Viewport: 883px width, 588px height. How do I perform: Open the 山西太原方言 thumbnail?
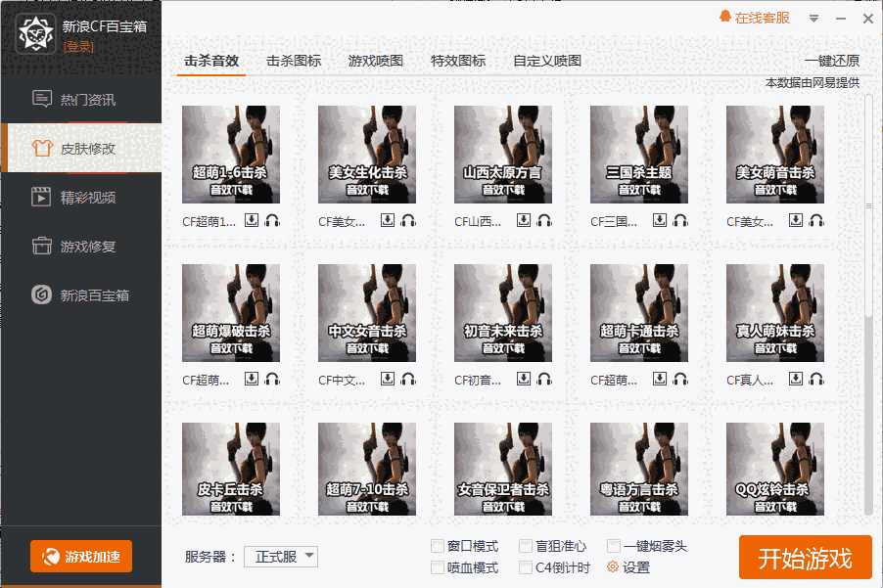(x=503, y=155)
